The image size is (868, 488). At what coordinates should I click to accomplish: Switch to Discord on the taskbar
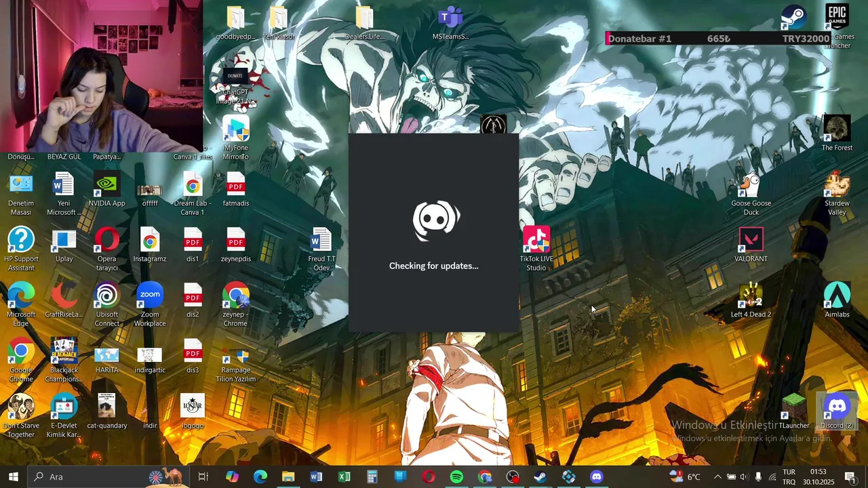pos(596,476)
